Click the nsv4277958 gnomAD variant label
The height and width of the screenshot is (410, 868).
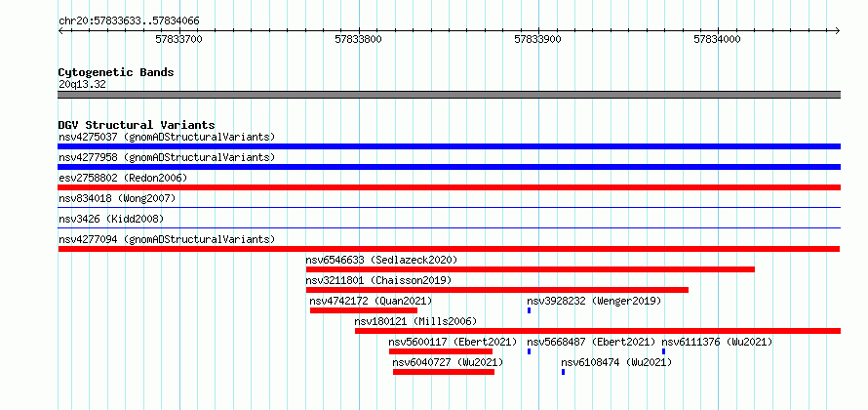tap(167, 157)
